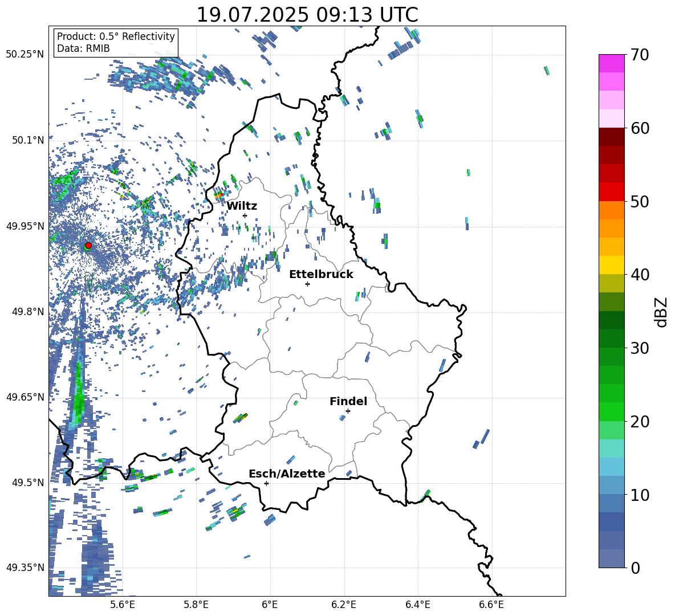Click the 20 tick on the colorbar
This screenshot has height=616, width=675.
tap(640, 421)
